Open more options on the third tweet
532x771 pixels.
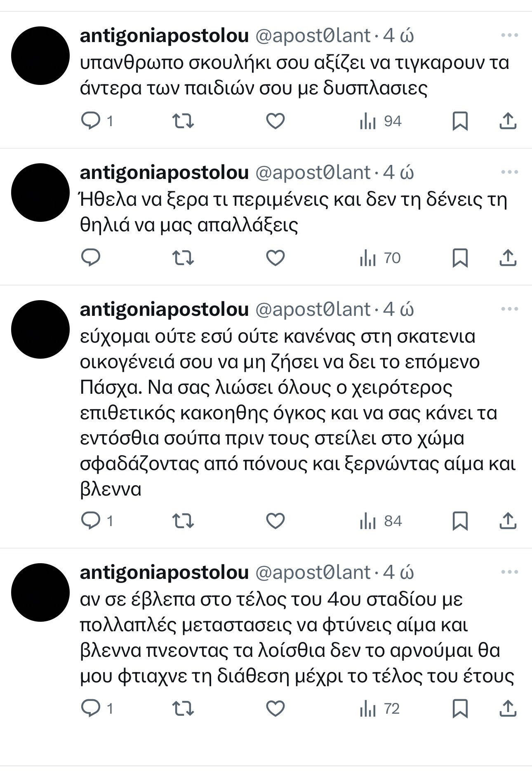(509, 309)
